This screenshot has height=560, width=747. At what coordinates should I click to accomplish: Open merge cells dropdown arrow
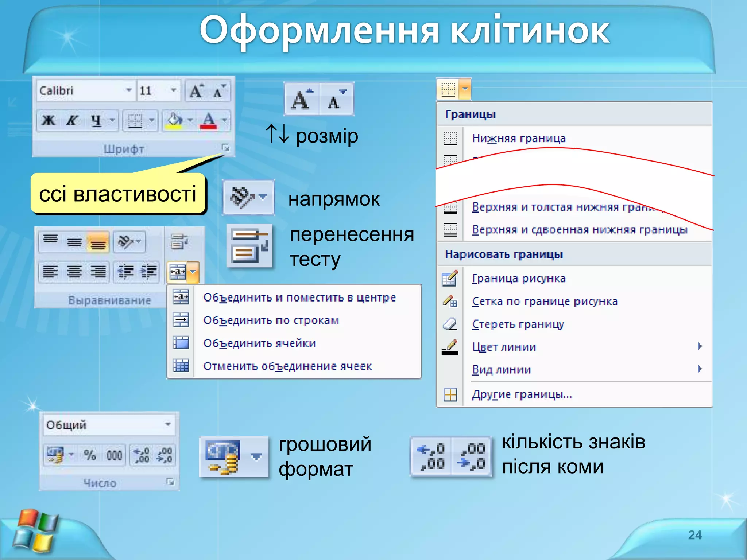(x=193, y=272)
